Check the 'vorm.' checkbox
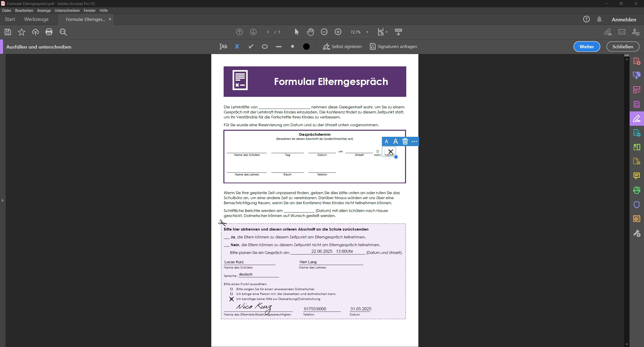Viewport: 644px width, 347px height. coord(378,151)
